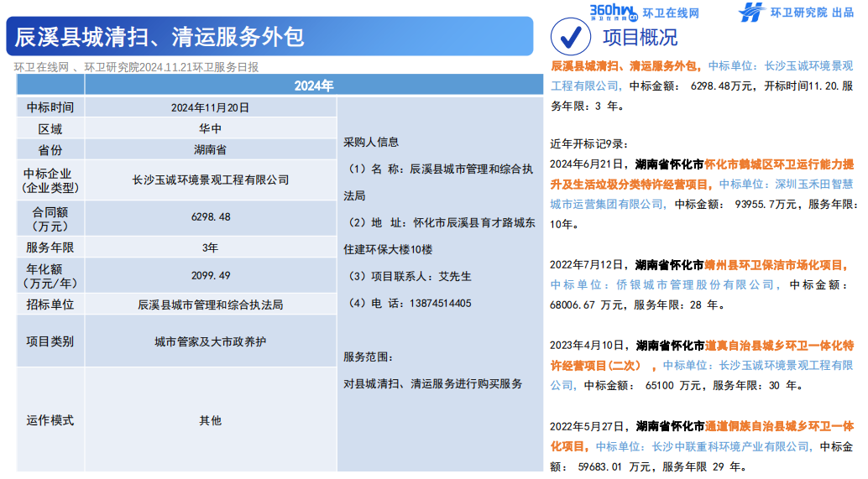This screenshot has width=868, height=479.
Task: Select the amount 59683.01 万元
Action: (614, 466)
